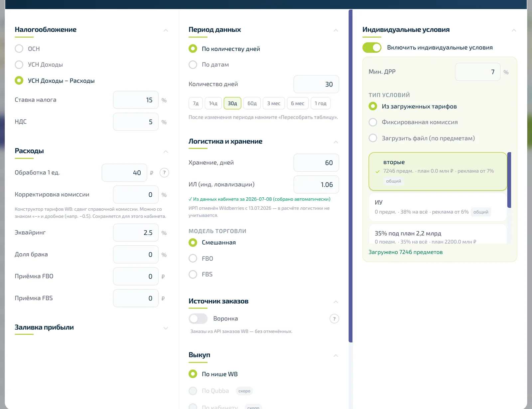Edit the Количество дней field
Image resolution: width=532 pixels, height=409 pixels.
click(x=316, y=84)
